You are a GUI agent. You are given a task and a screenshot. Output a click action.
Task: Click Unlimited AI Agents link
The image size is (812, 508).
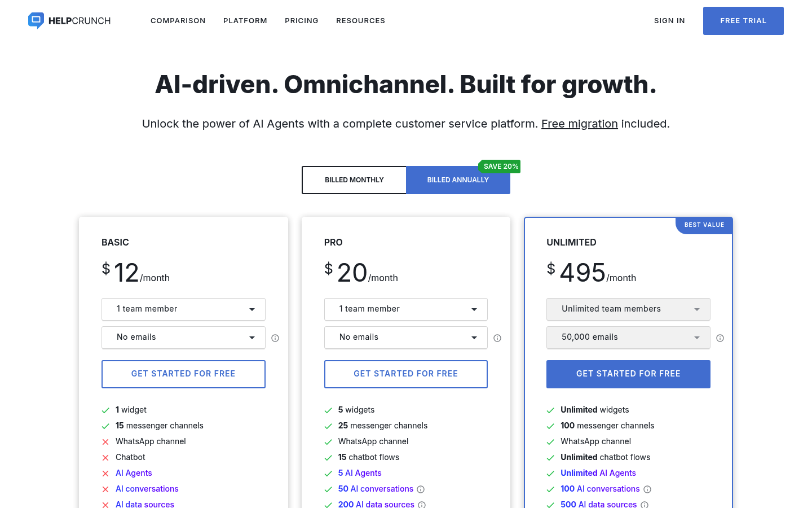pos(598,473)
